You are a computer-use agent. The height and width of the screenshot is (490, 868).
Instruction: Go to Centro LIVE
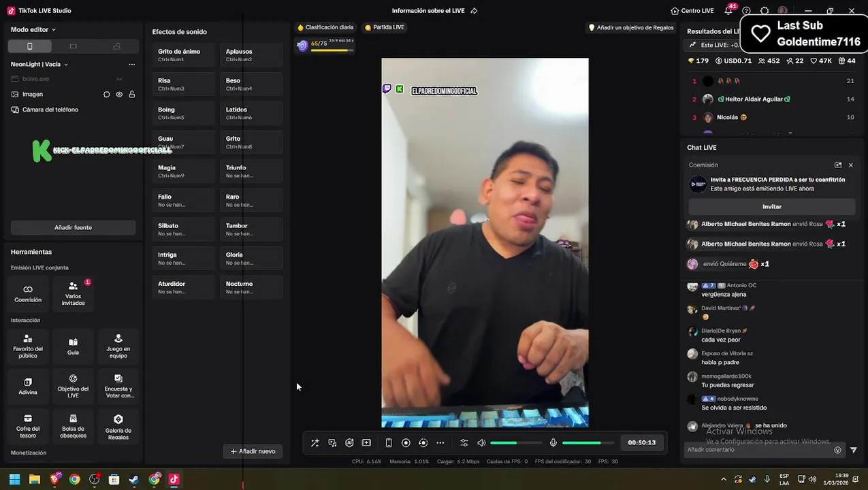pyautogui.click(x=692, y=11)
